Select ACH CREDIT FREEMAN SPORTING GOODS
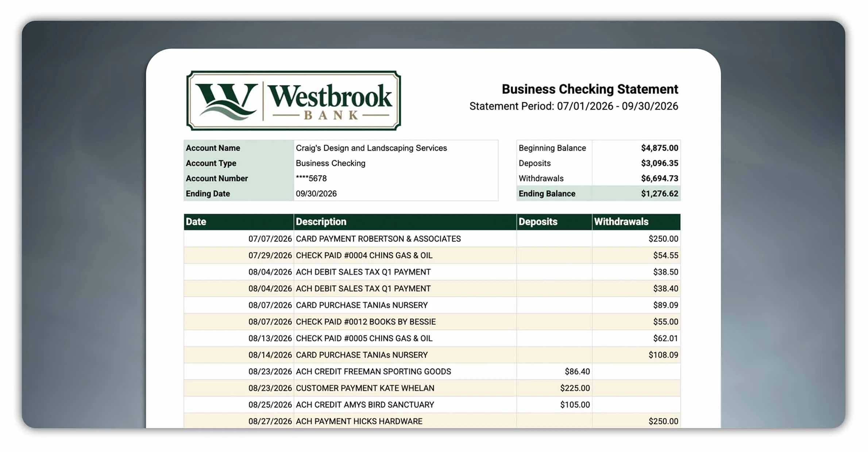The width and height of the screenshot is (868, 452). [x=373, y=372]
